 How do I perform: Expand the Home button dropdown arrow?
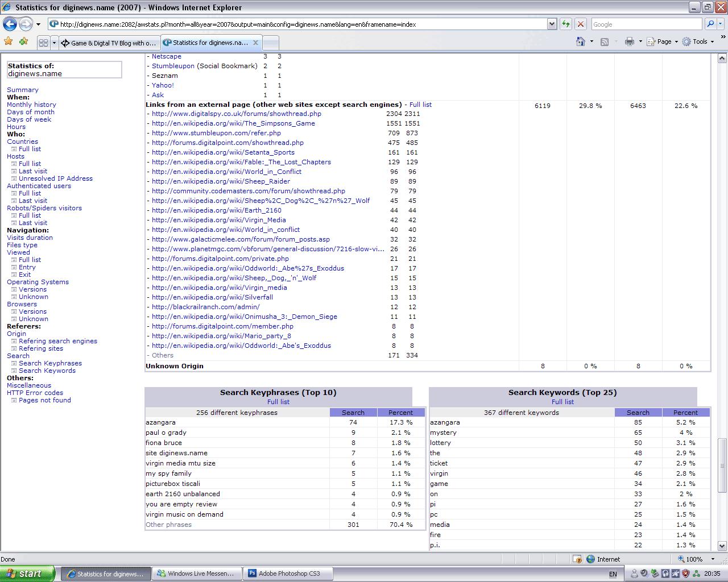591,41
